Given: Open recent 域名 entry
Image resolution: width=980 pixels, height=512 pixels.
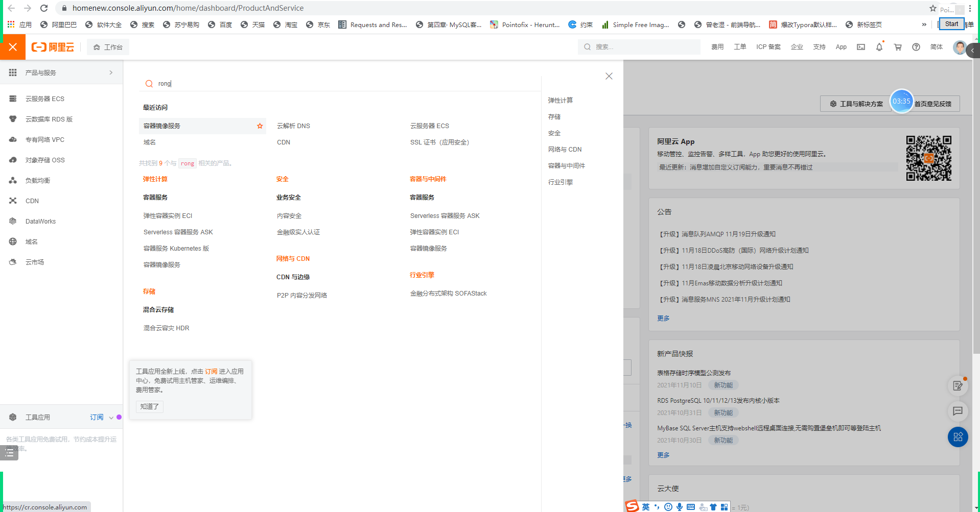Looking at the screenshot, I should pyautogui.click(x=150, y=142).
